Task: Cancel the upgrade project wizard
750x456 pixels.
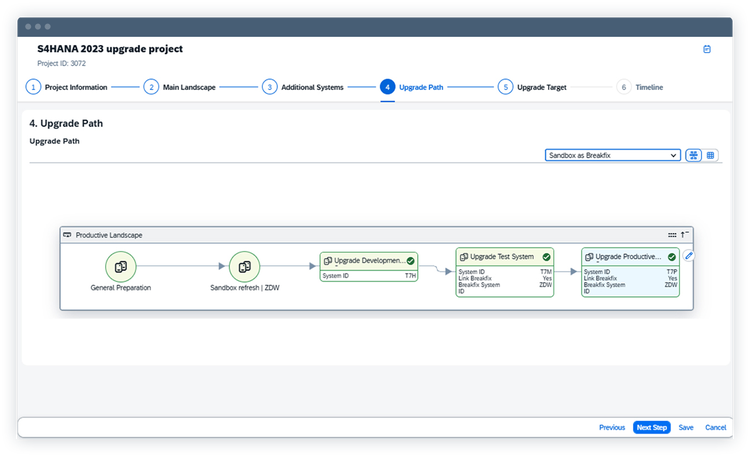Action: tap(716, 427)
